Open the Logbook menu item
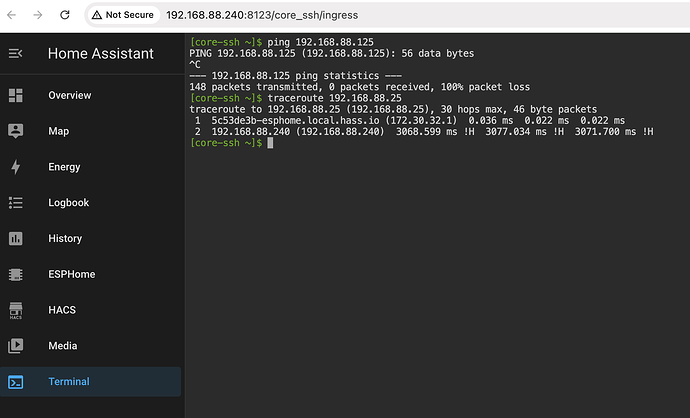 pos(91,203)
